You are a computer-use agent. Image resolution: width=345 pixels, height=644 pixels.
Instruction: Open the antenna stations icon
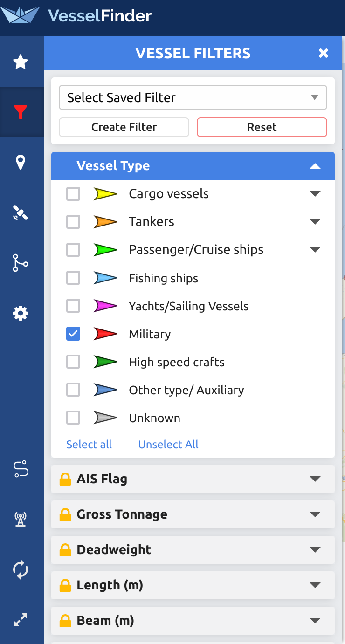click(21, 519)
